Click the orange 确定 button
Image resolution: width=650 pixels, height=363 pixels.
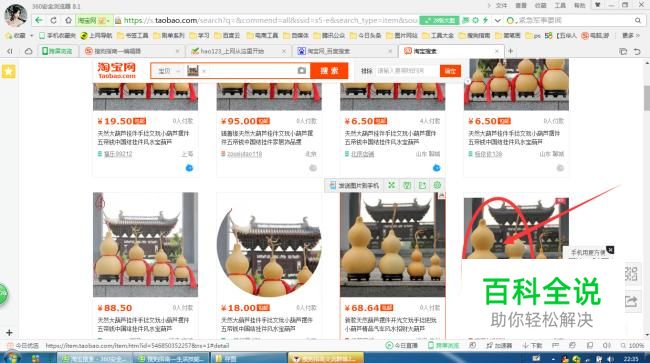[x=450, y=71]
